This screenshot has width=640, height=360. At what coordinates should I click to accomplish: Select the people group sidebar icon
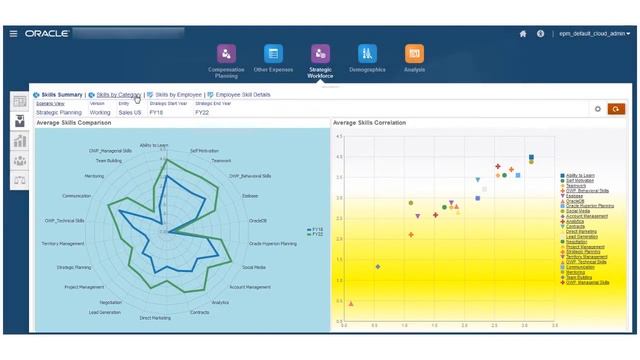20,160
